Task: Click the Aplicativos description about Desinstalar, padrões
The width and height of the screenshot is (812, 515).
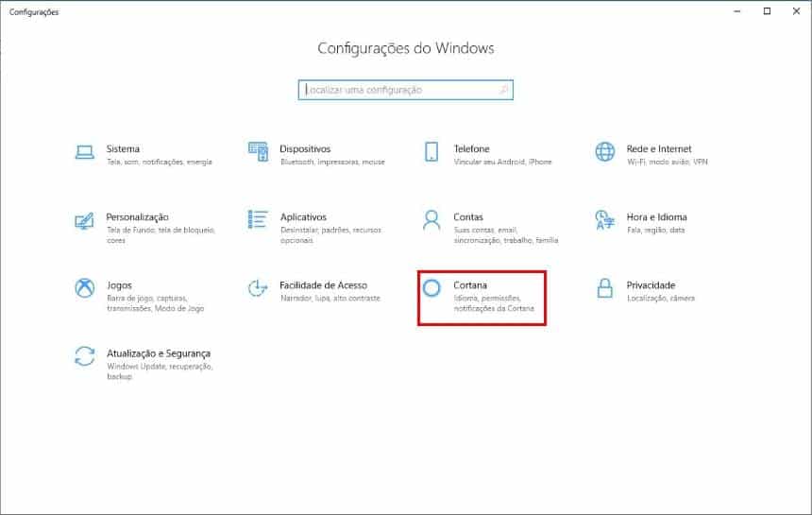Action: (330, 235)
